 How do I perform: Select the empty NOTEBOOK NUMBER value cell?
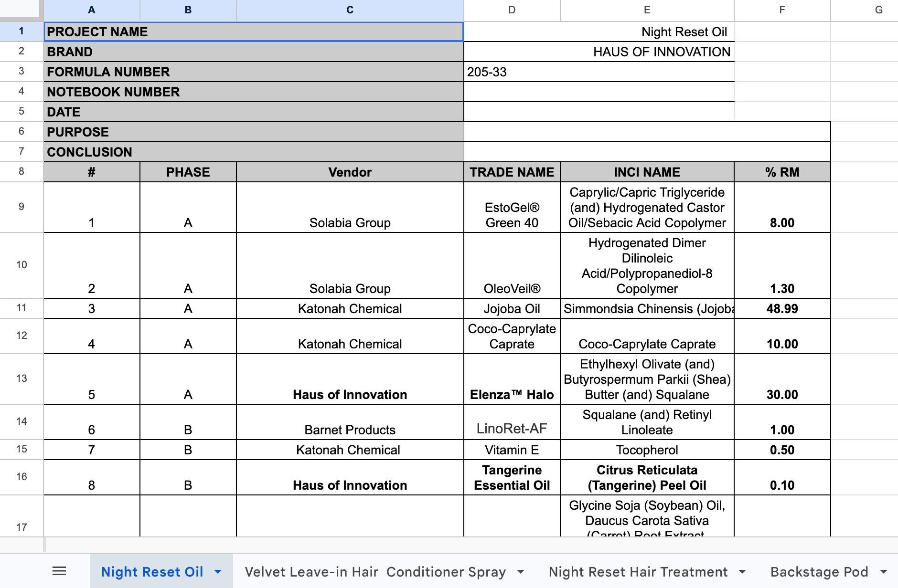coord(599,92)
